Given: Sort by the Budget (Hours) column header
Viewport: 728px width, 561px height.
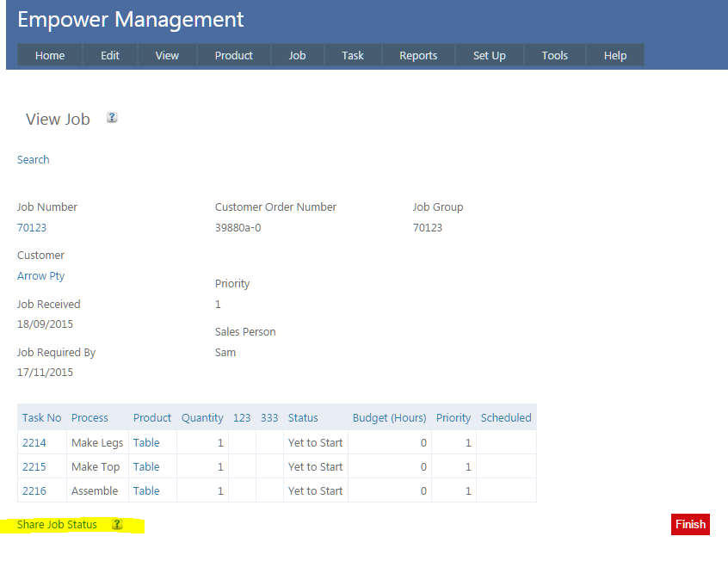Looking at the screenshot, I should [x=389, y=417].
